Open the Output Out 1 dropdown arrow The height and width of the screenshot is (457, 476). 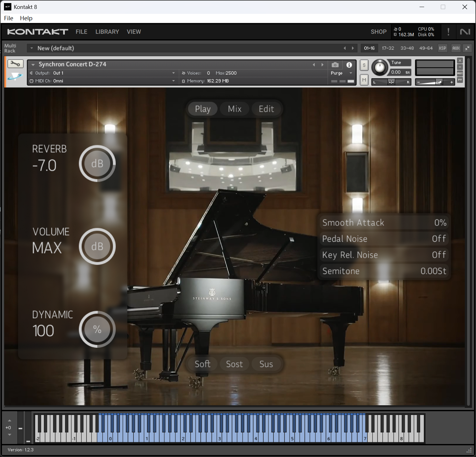click(173, 73)
